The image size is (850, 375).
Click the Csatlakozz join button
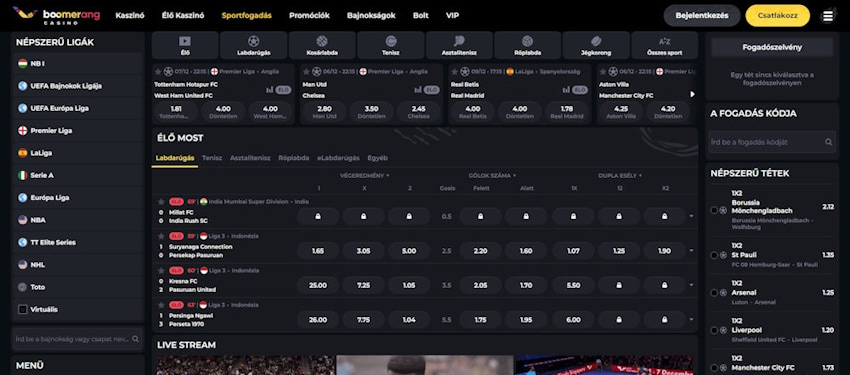point(778,16)
